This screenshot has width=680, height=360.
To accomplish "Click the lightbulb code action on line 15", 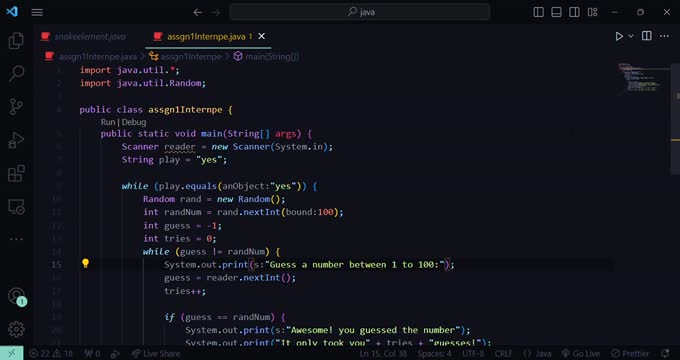I will tap(85, 263).
